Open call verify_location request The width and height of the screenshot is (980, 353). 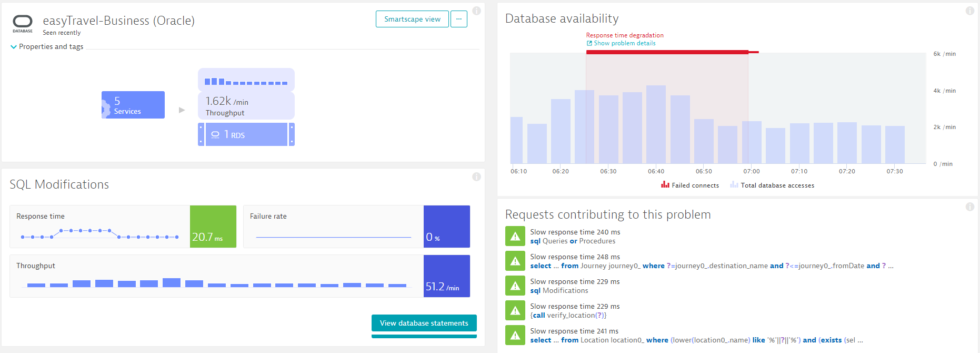pos(568,315)
